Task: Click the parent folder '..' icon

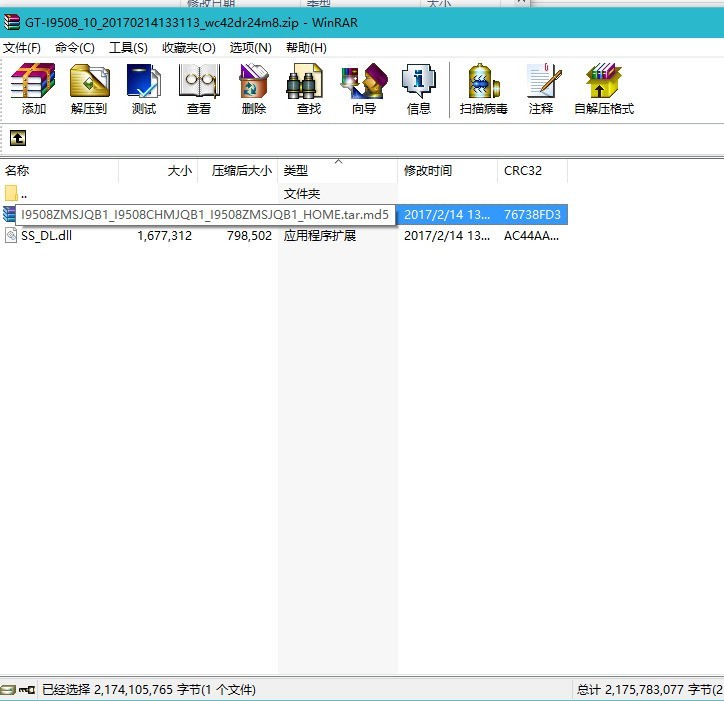Action: coord(11,193)
